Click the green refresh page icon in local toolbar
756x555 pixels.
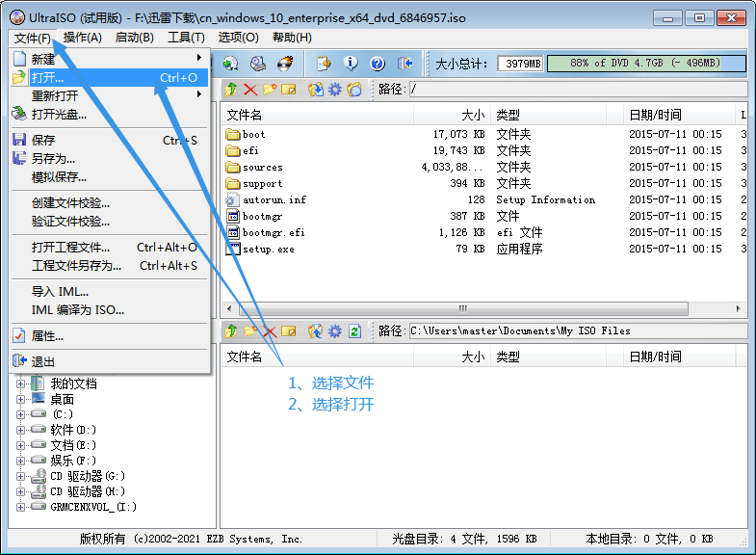click(354, 330)
